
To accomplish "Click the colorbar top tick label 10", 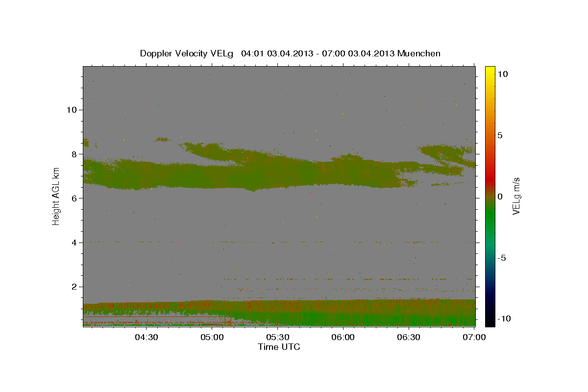I will pyautogui.click(x=502, y=74).
